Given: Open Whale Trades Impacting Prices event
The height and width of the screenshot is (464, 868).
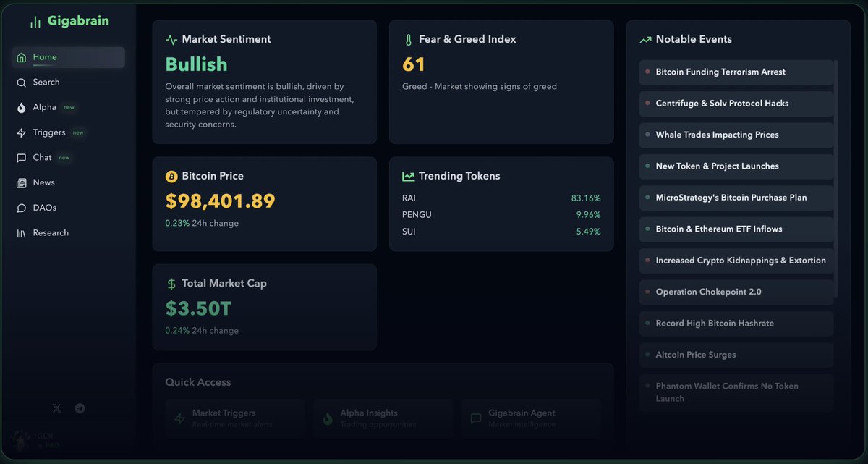Looking at the screenshot, I should 736,135.
